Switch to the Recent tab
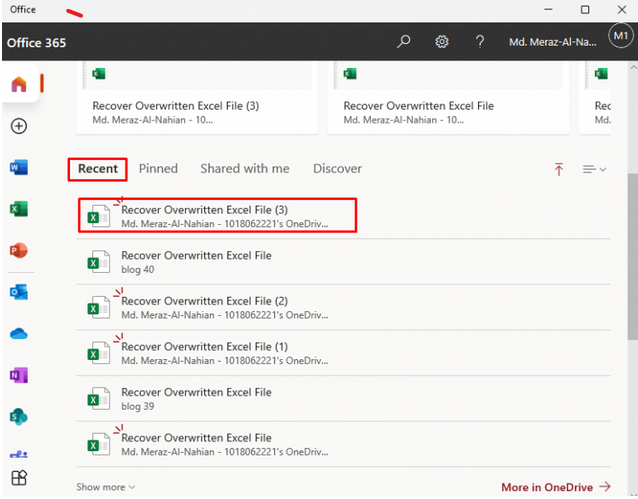Viewport: 638px width, 499px height. point(98,169)
